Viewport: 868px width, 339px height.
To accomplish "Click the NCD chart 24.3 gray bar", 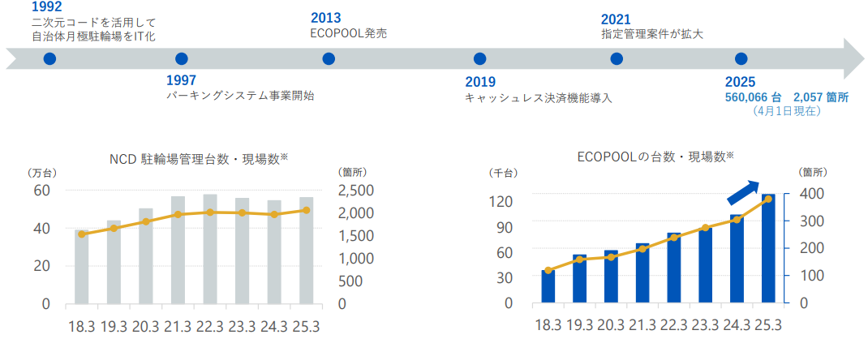I will (274, 252).
